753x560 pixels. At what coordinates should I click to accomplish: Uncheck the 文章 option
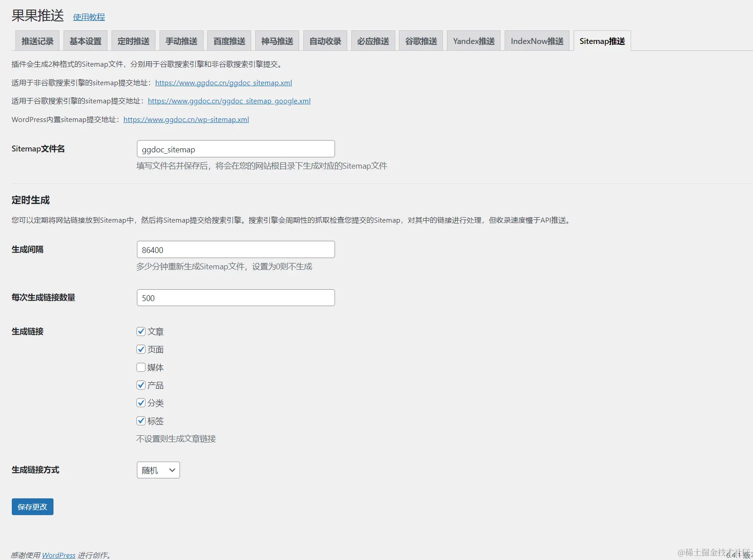pyautogui.click(x=141, y=331)
